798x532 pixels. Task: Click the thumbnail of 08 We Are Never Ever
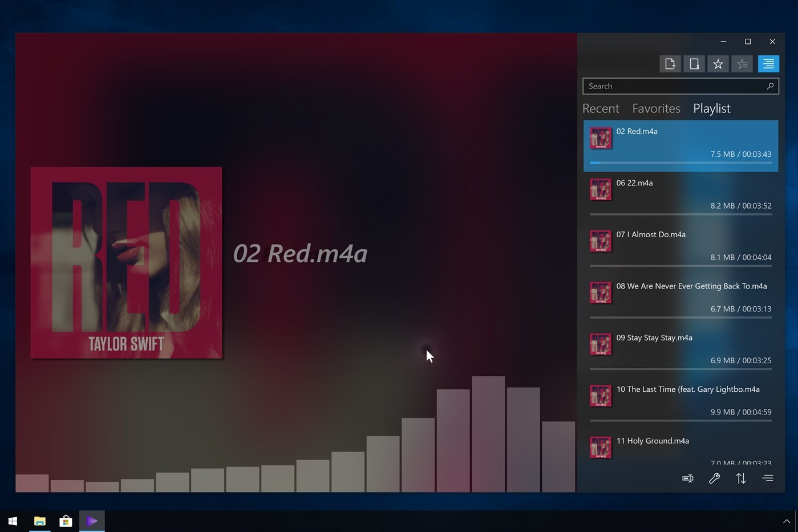[x=601, y=293]
